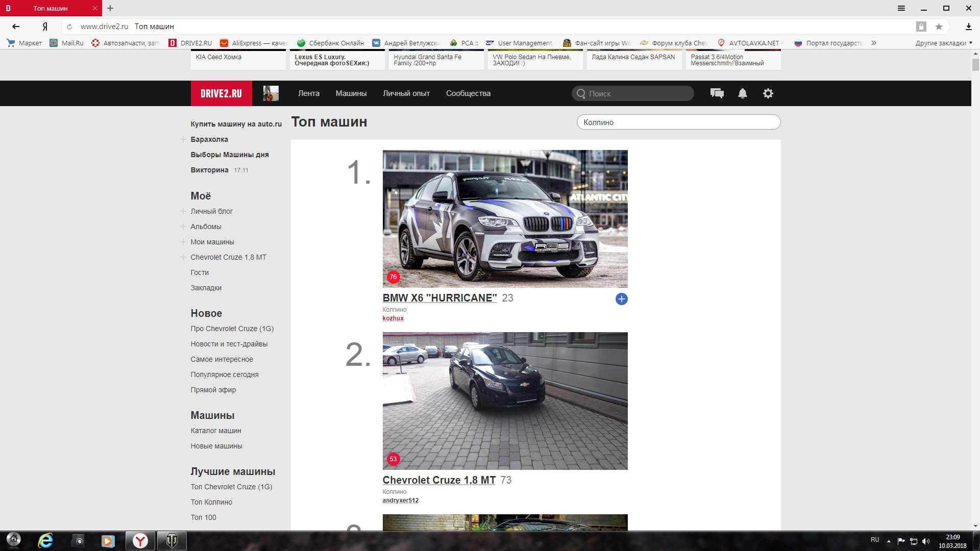The height and width of the screenshot is (551, 980).
Task: Open Лента in main navigation
Action: click(x=309, y=93)
